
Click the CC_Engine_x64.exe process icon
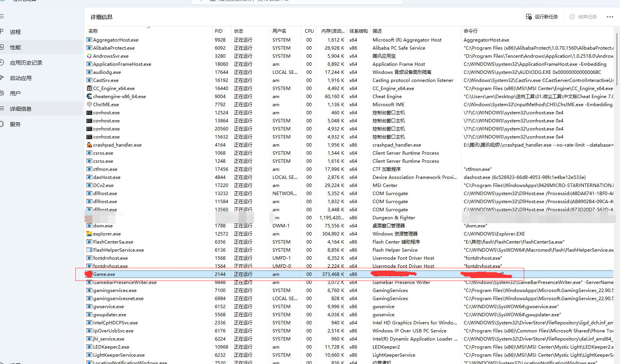(89, 88)
